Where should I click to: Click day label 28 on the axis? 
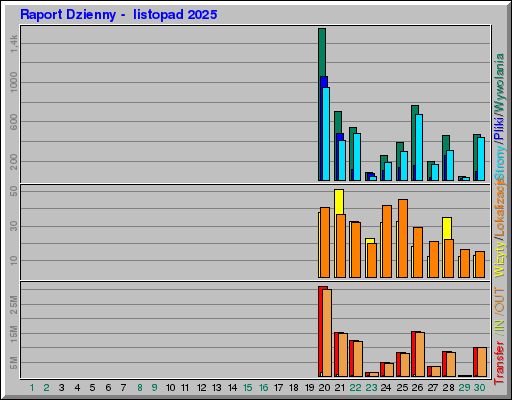pos(448,388)
